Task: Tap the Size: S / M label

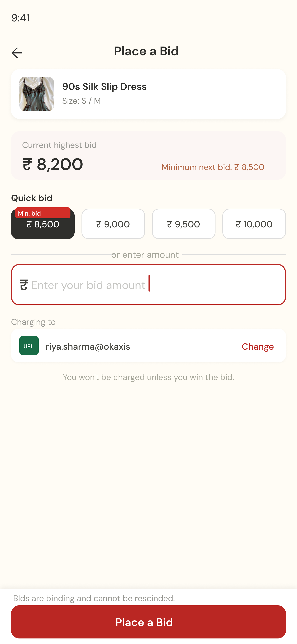Action: 82,101
